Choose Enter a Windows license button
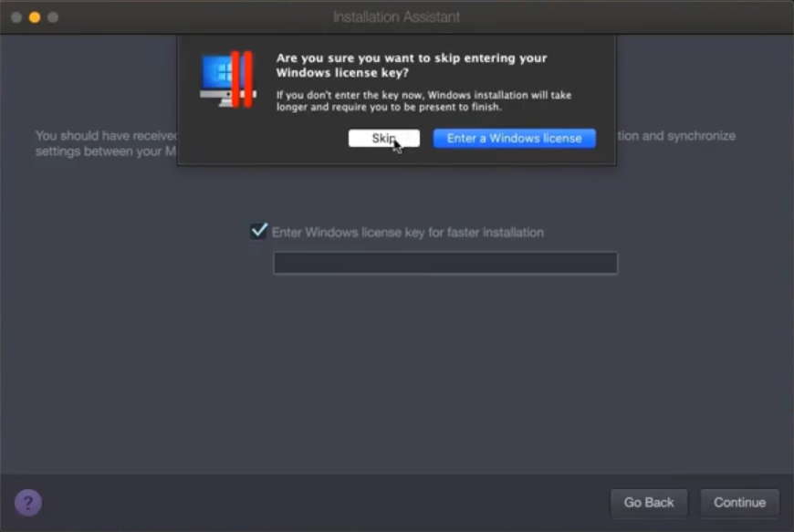794x532 pixels. tap(514, 138)
